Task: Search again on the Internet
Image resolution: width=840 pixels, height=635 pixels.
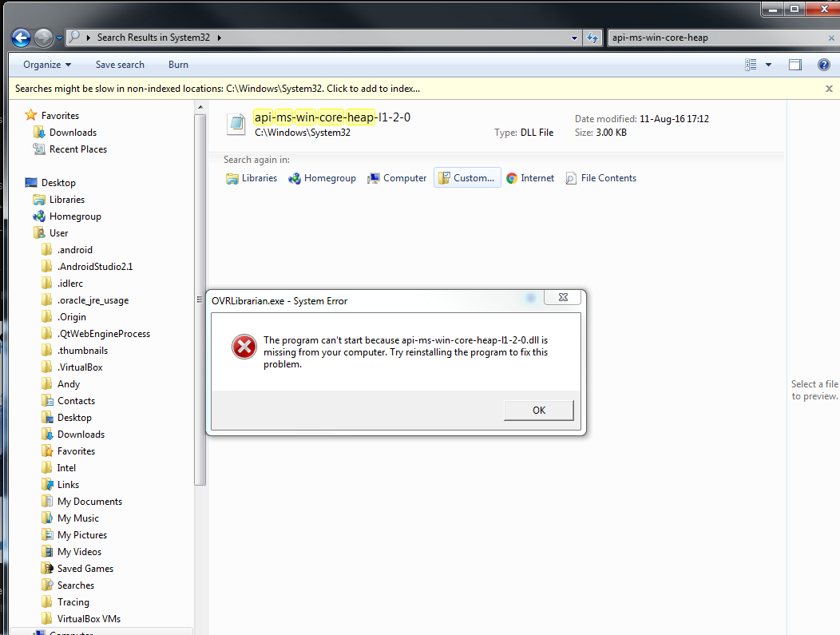Action: coord(530,178)
